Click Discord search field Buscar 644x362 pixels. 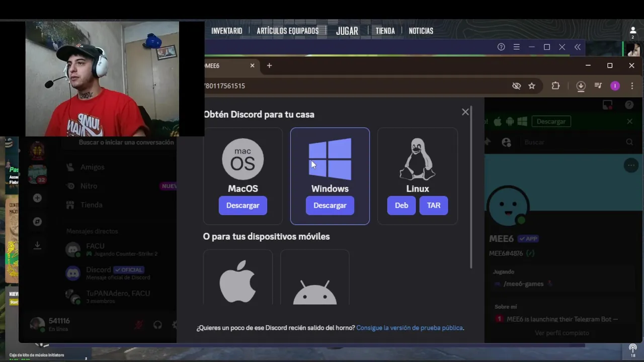[578, 142]
